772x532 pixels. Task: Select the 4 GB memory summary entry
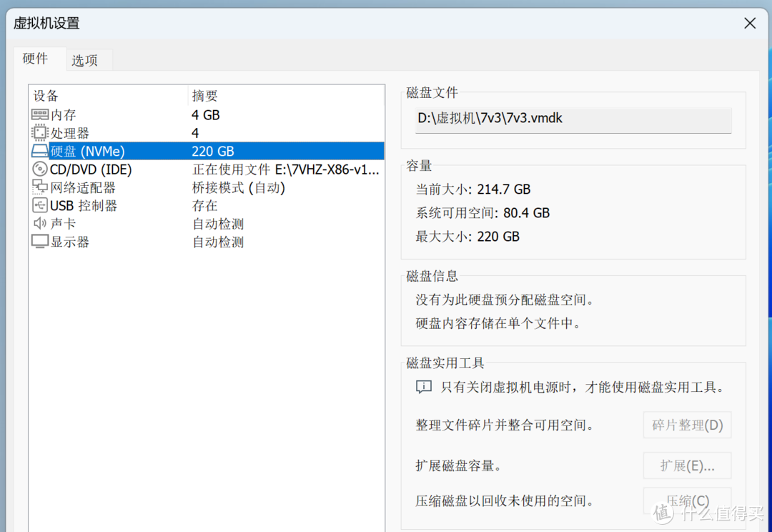pos(206,114)
